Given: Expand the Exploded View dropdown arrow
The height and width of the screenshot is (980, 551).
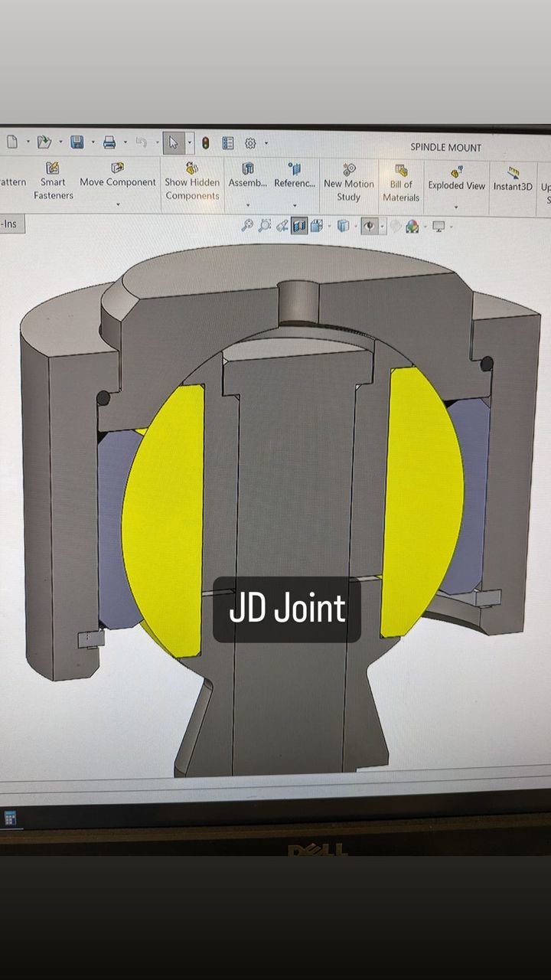Looking at the screenshot, I should [x=456, y=207].
